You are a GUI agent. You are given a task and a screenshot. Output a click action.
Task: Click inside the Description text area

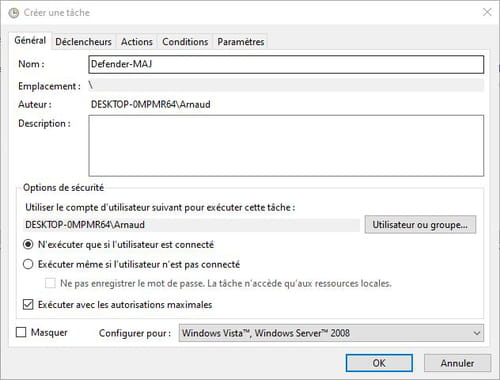pos(286,146)
